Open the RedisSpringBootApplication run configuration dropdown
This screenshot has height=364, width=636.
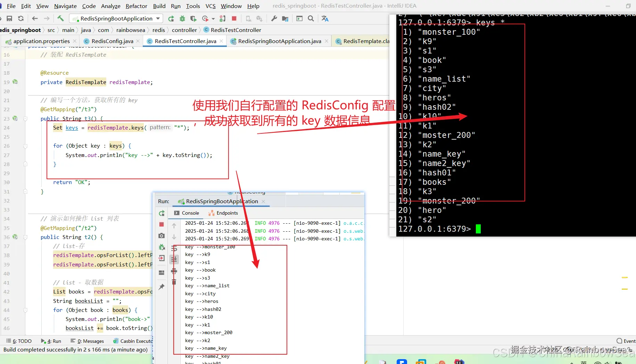[116, 18]
